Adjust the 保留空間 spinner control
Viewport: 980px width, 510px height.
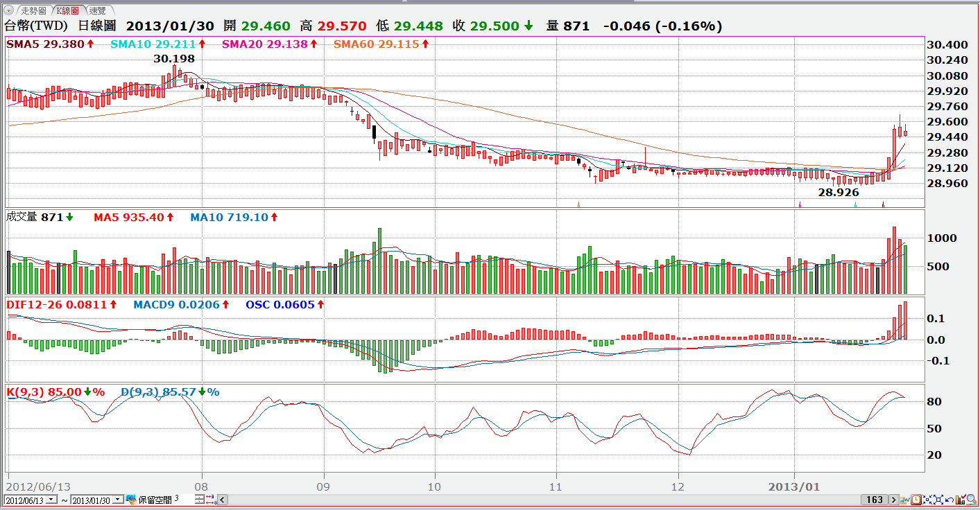[x=199, y=500]
